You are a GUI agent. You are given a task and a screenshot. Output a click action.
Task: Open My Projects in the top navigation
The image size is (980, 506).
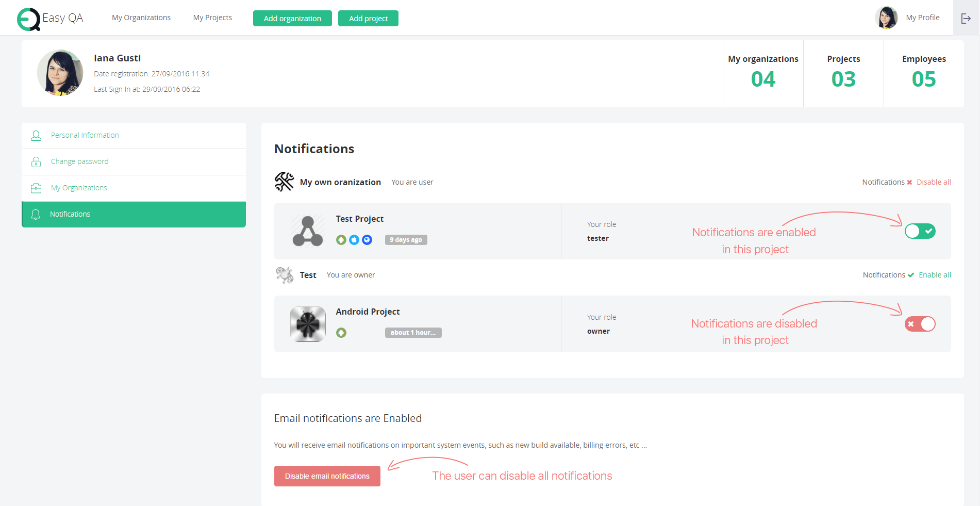212,18
